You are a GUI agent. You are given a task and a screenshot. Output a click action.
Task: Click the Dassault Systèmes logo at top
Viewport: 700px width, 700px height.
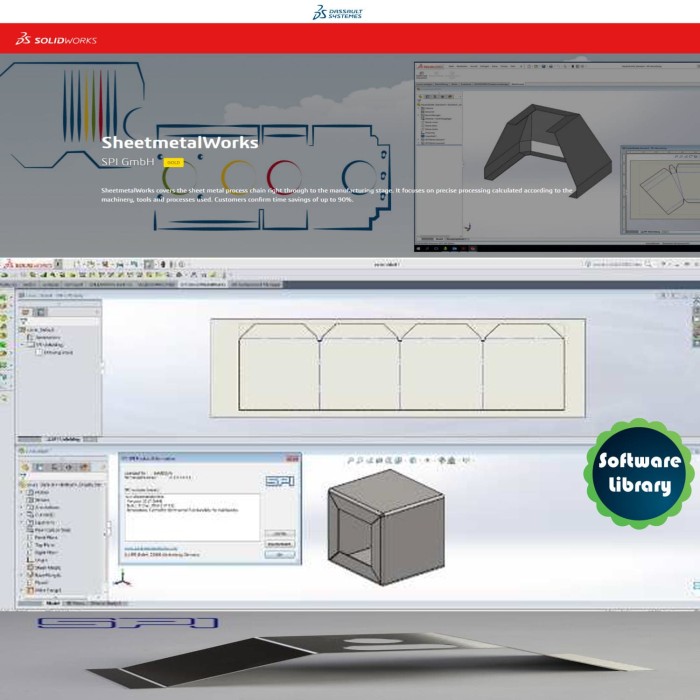tap(338, 12)
